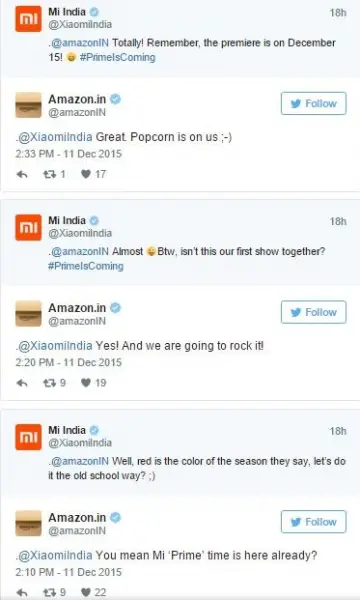Open Amazon.in profile name on Prime time tweet
This screenshot has width=360, height=600.
77,517
